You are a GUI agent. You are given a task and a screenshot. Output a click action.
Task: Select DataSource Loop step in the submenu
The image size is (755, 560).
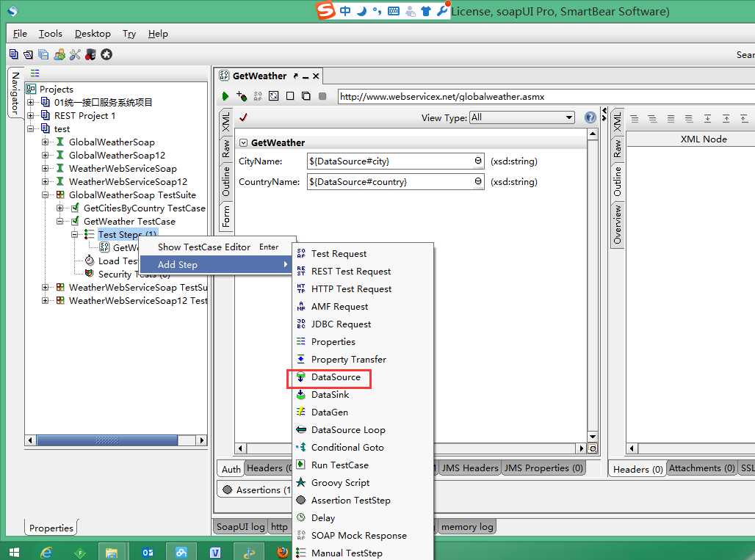coord(348,430)
